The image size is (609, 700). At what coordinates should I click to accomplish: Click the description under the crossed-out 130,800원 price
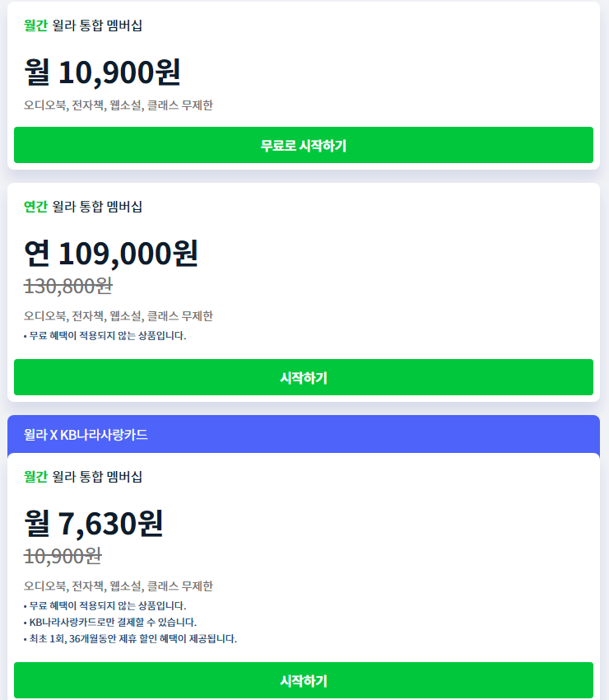(x=119, y=316)
